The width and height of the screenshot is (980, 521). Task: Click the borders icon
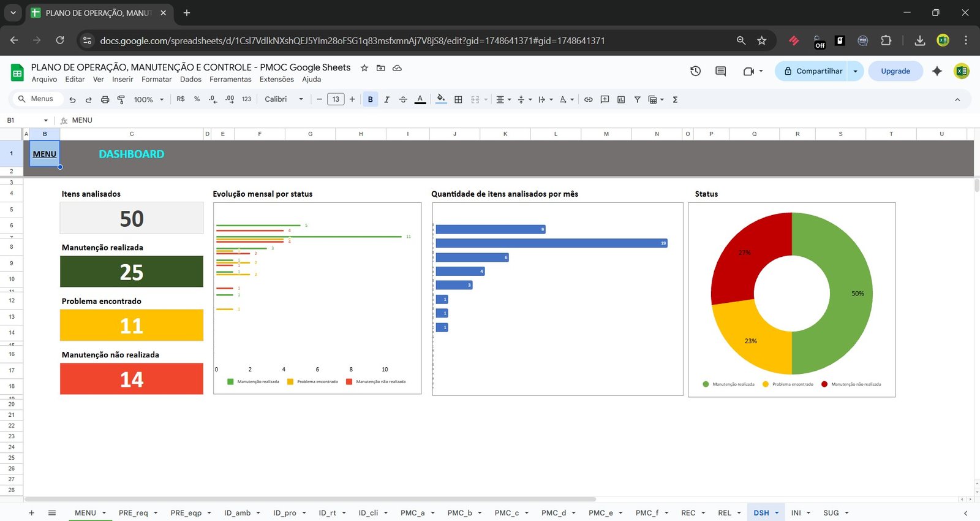458,99
